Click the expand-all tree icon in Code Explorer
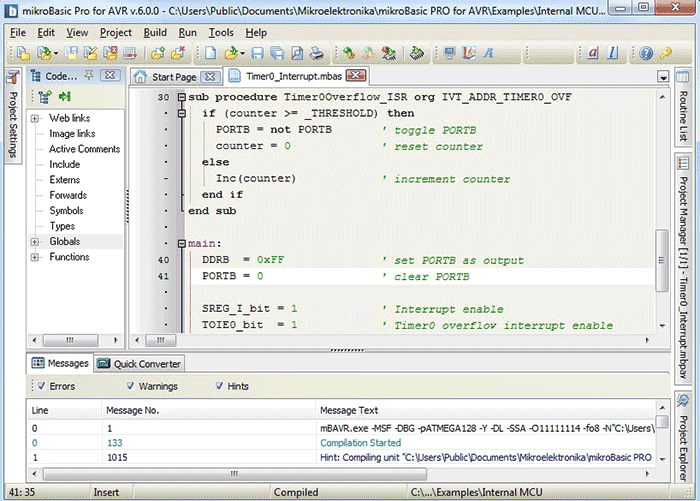Image resolution: width=700 pixels, height=501 pixels. 44,97
